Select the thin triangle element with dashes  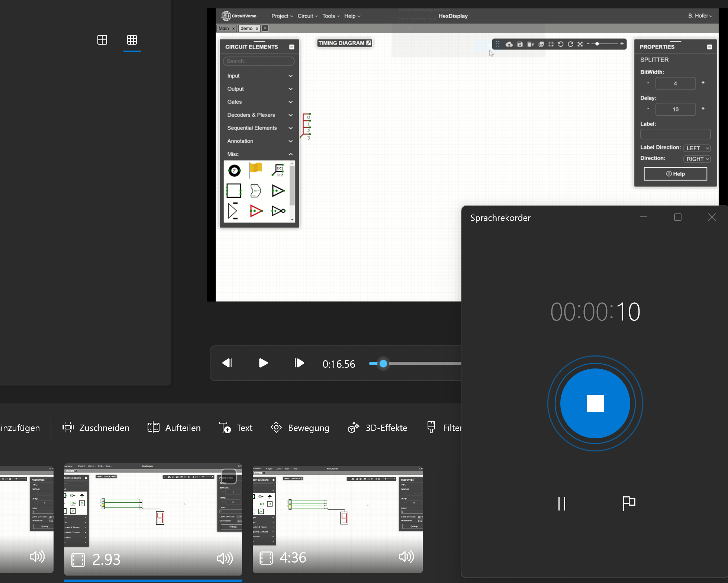233,211
